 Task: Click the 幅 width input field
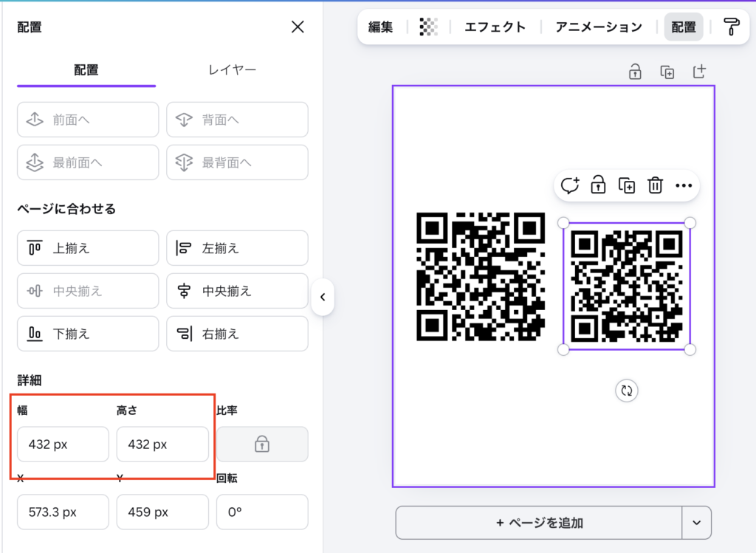(63, 444)
